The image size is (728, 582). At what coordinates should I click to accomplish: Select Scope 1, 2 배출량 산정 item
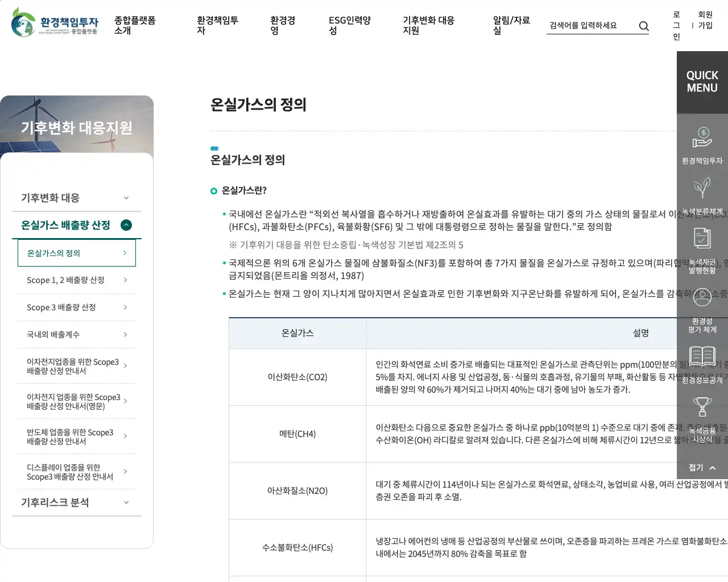coord(77,280)
